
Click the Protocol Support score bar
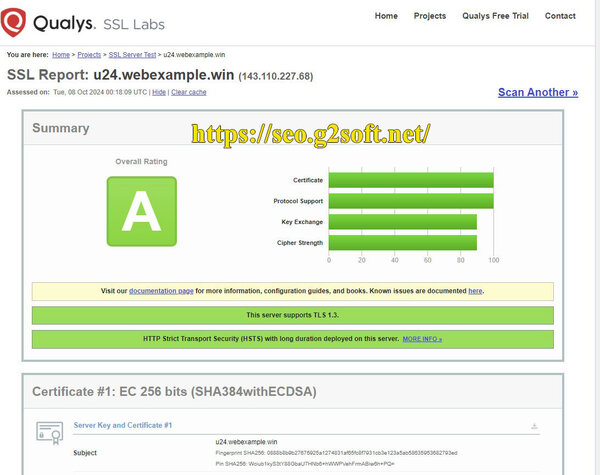411,201
